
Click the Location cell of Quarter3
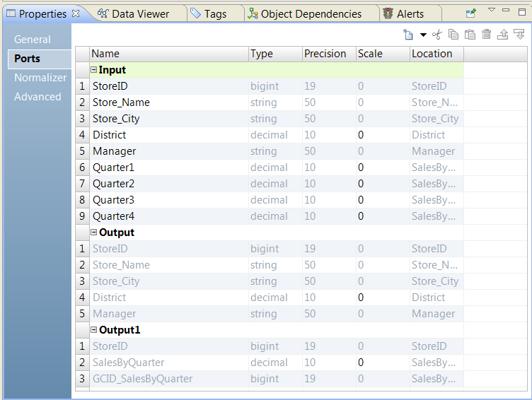(436, 200)
